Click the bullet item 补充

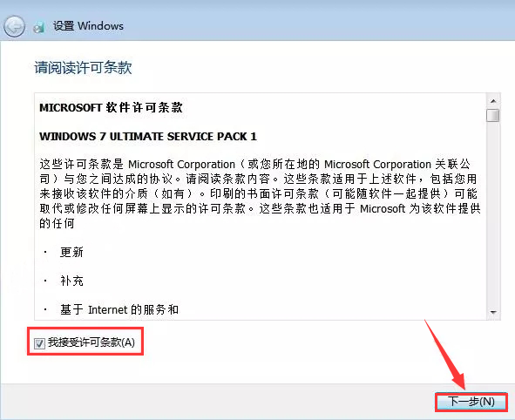[71, 281]
